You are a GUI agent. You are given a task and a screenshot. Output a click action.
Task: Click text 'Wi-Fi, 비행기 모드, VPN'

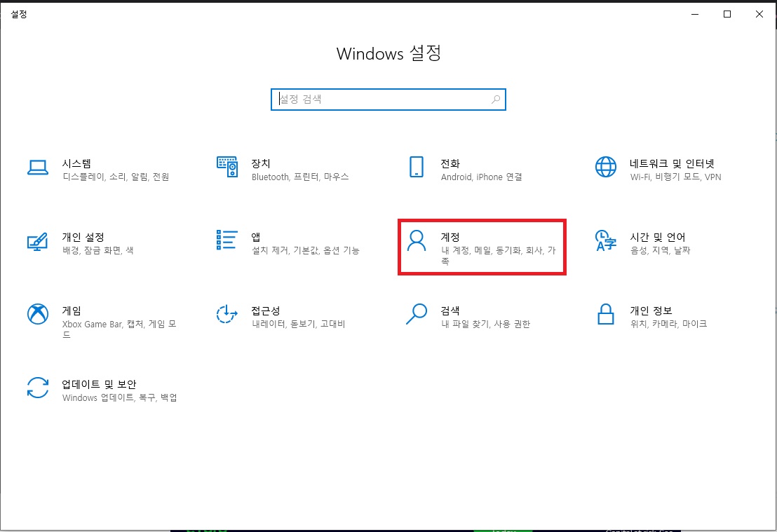675,177
